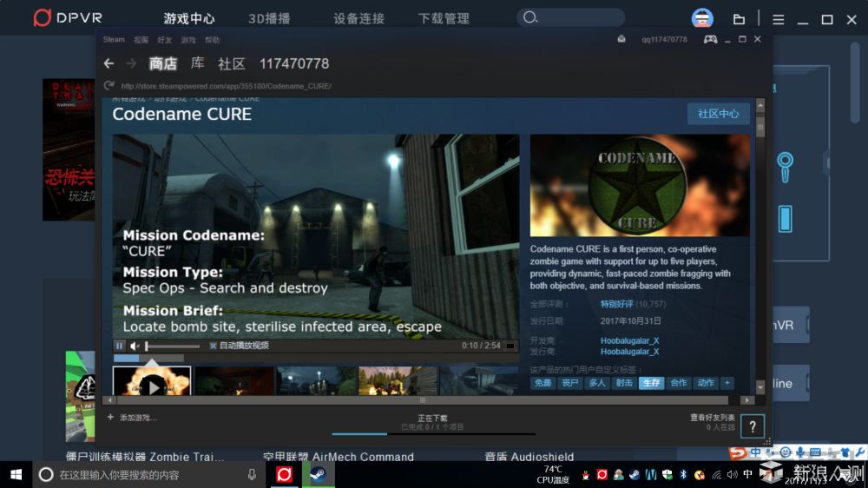This screenshot has height=488, width=868.
Task: Select 动作 tag
Action: [705, 383]
